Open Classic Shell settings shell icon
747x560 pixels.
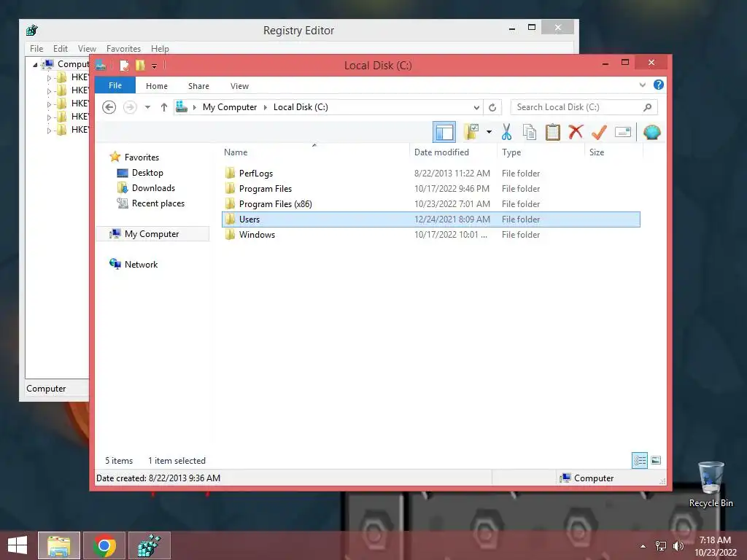pyautogui.click(x=651, y=132)
